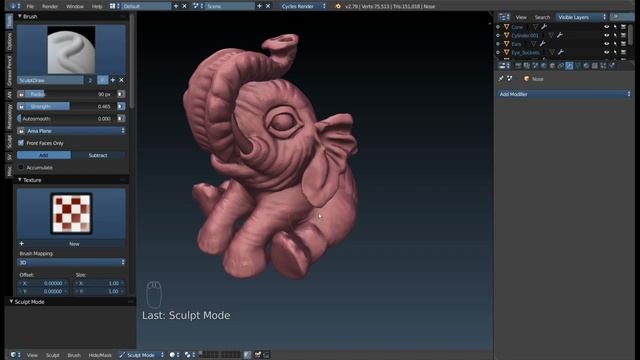Click the wrench modifier icon on Eye_Sockets row
This screenshot has height=360, width=640.
(x=561, y=52)
